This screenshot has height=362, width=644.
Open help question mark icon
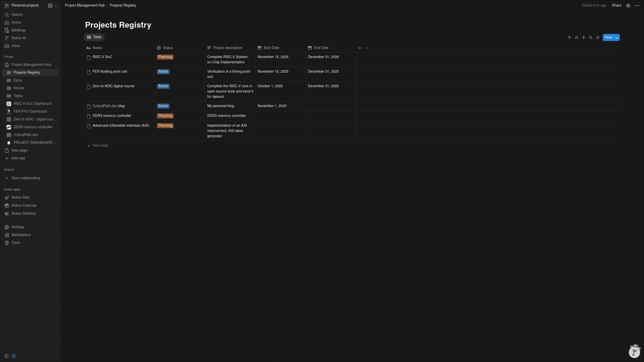tap(7, 356)
